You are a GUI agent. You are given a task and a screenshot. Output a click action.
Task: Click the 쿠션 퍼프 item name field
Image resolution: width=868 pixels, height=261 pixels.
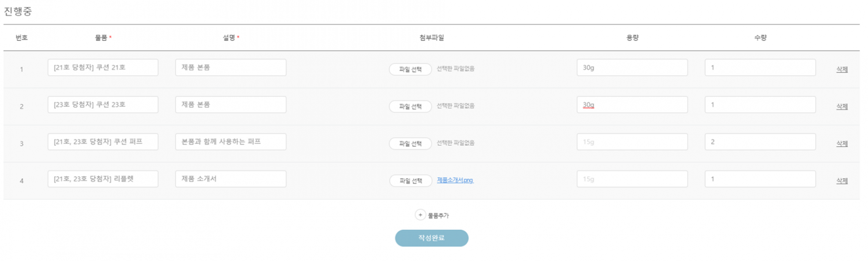coord(103,142)
